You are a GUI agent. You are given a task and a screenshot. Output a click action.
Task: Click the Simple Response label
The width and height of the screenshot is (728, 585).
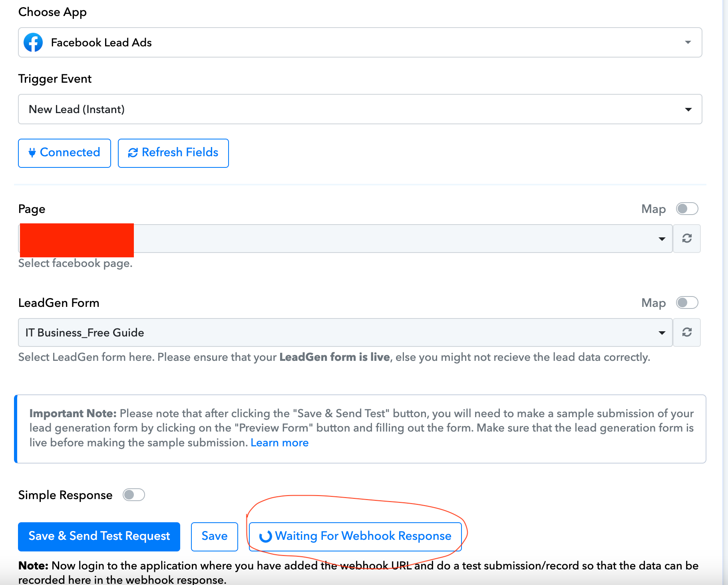click(x=66, y=495)
